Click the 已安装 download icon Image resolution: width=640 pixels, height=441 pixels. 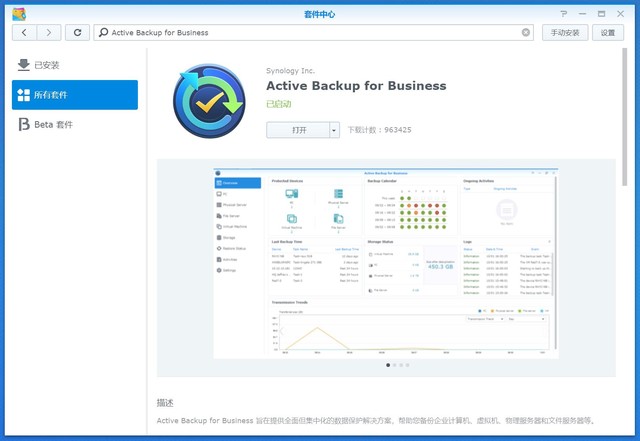pos(24,65)
